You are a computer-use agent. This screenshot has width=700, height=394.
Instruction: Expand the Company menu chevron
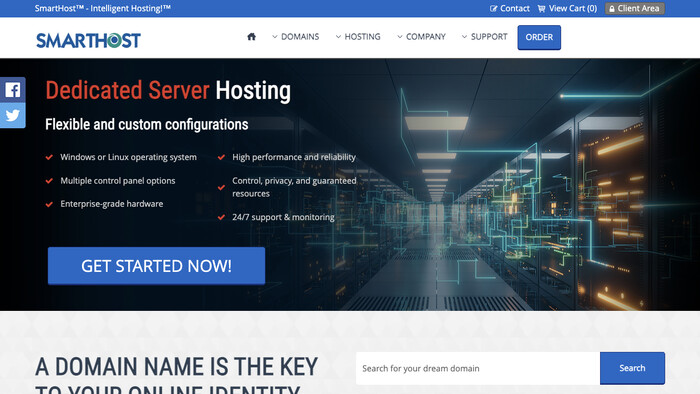(400, 37)
